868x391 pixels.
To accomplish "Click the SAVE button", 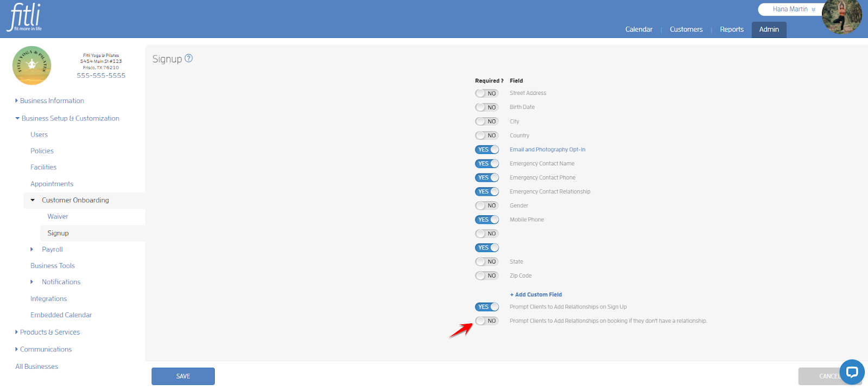I will (x=183, y=376).
